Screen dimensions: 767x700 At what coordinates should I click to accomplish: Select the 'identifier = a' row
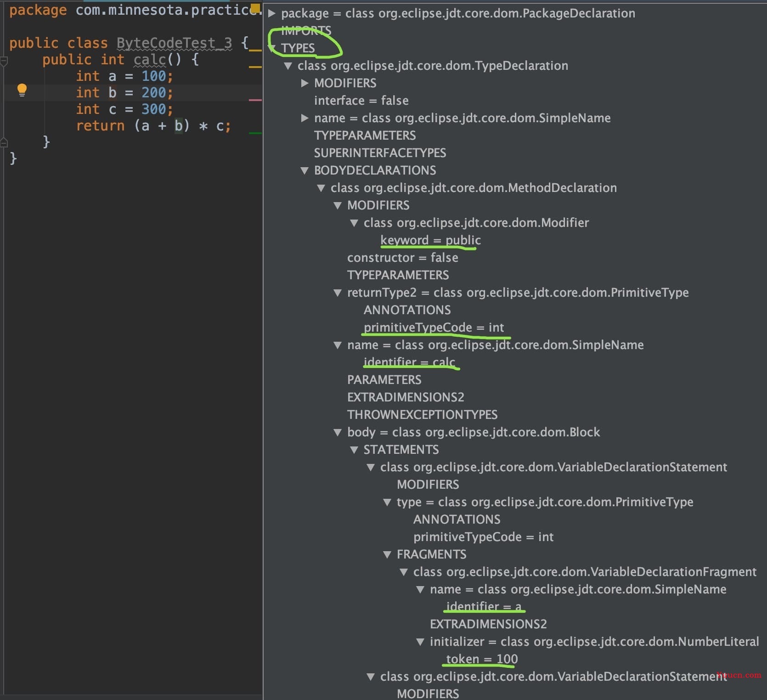[x=484, y=607]
